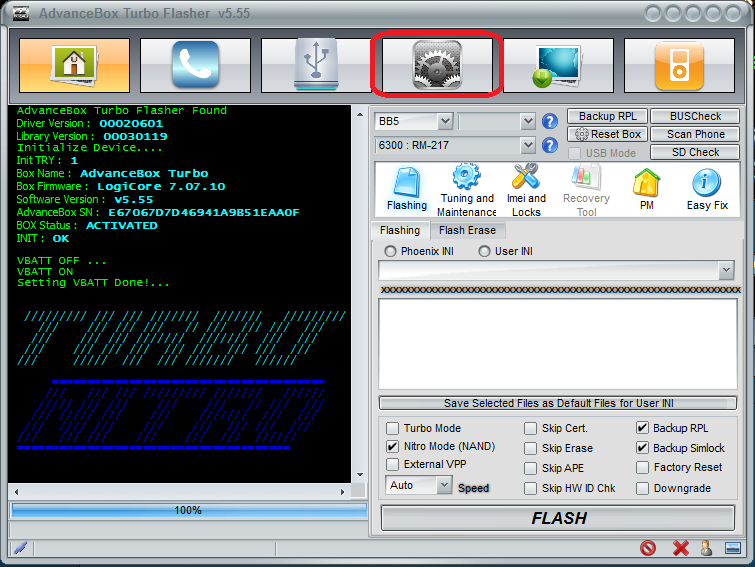Click the red prohibited stop icon
Image resolution: width=755 pixels, height=567 pixels.
click(648, 548)
